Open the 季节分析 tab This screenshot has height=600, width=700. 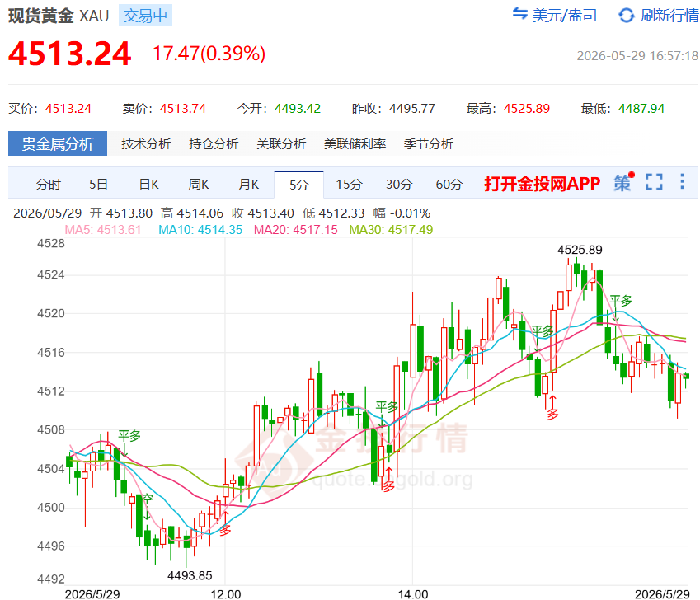pos(429,143)
